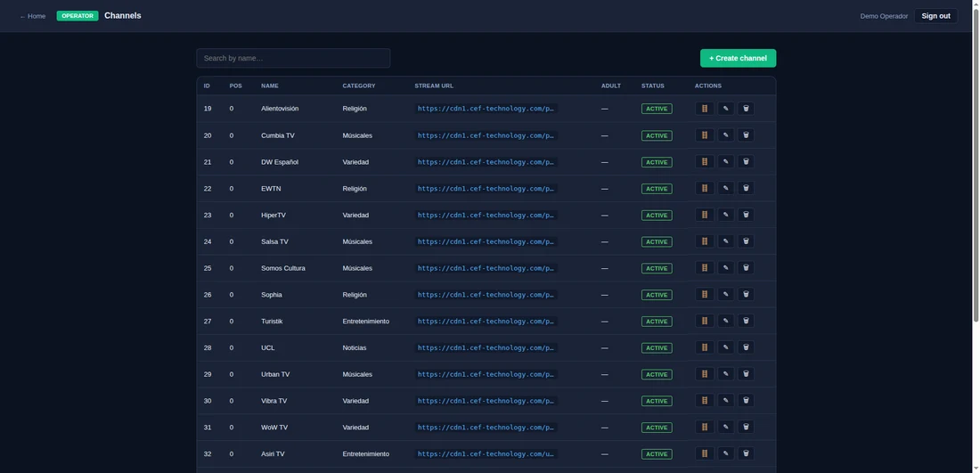Delete the HiperTV channel
Image resolution: width=980 pixels, height=473 pixels.
[746, 215]
